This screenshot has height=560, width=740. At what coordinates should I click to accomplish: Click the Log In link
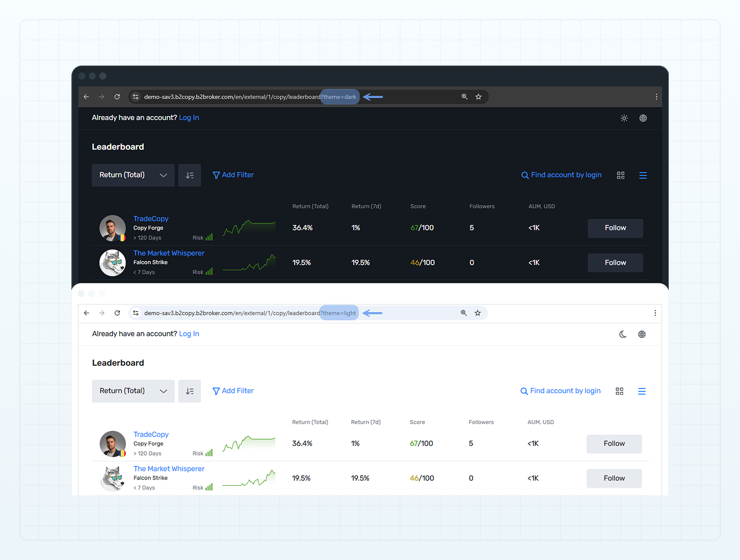point(189,117)
